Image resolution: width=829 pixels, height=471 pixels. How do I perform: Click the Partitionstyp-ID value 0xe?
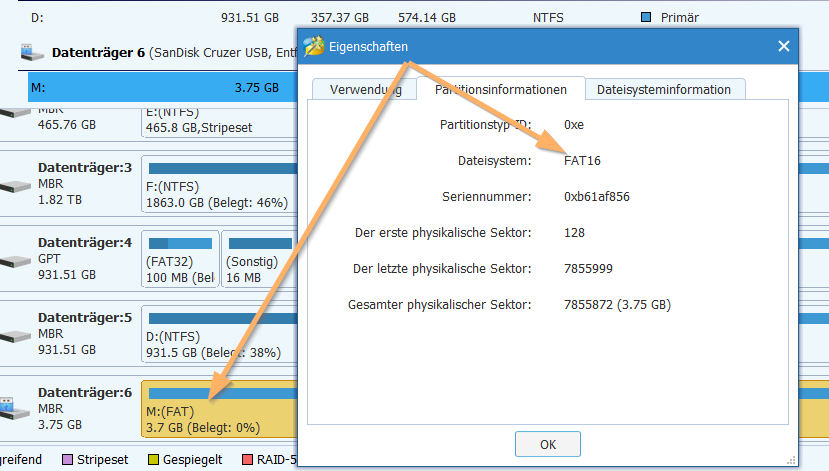pos(574,125)
